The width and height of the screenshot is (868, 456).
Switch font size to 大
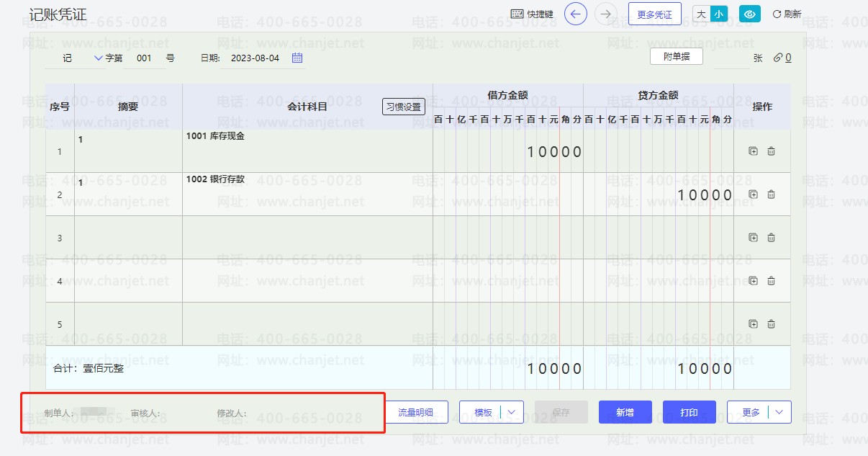coord(701,14)
